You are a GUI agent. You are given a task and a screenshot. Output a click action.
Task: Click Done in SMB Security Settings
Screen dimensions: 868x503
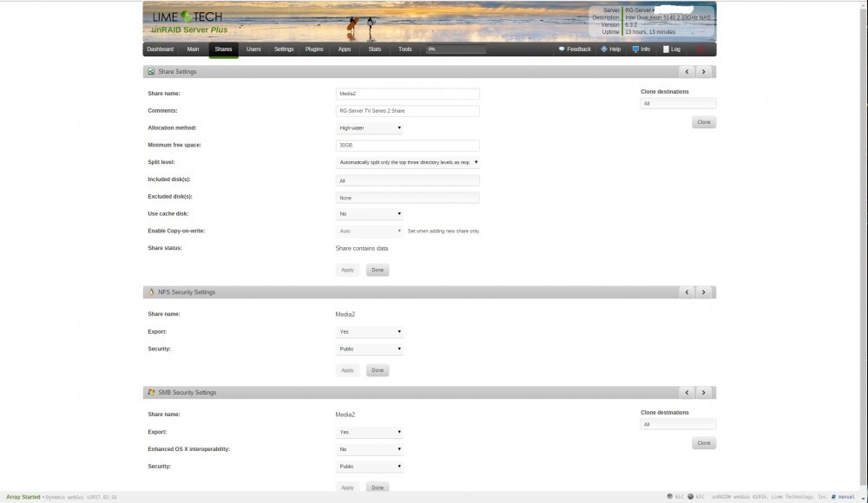tap(378, 487)
